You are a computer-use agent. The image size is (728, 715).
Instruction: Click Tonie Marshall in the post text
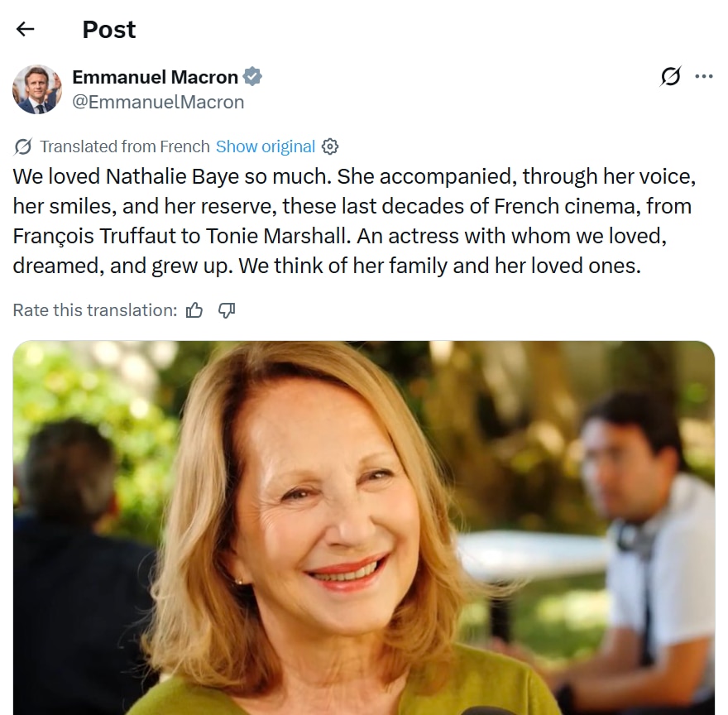[280, 236]
